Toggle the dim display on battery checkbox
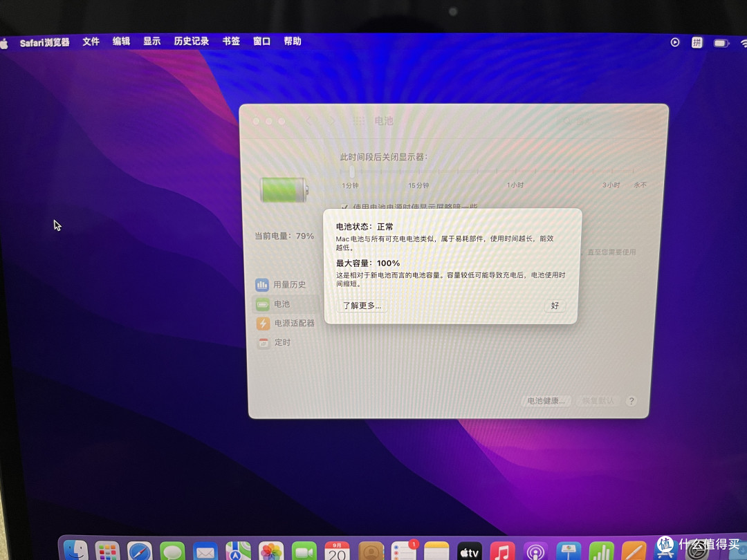747x560 pixels. (344, 207)
